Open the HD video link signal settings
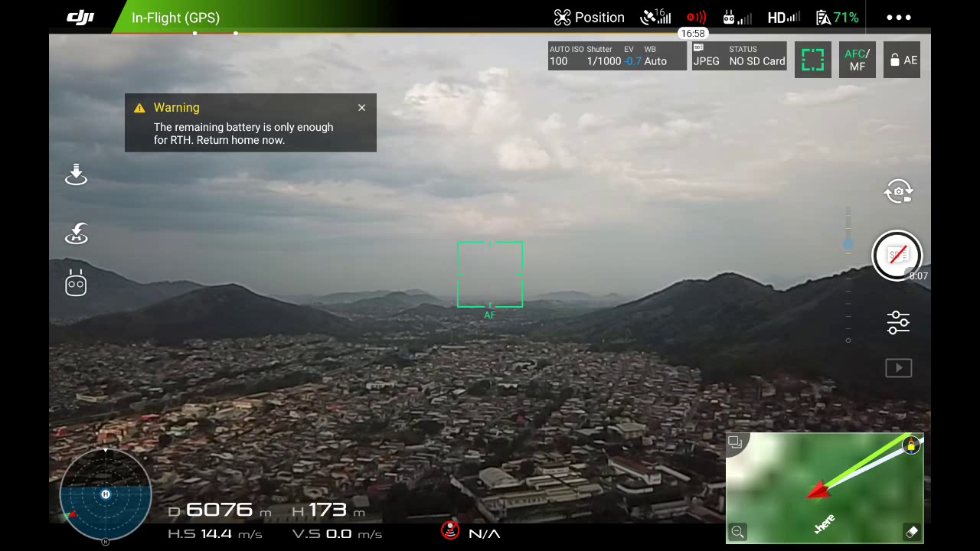 pyautogui.click(x=783, y=18)
